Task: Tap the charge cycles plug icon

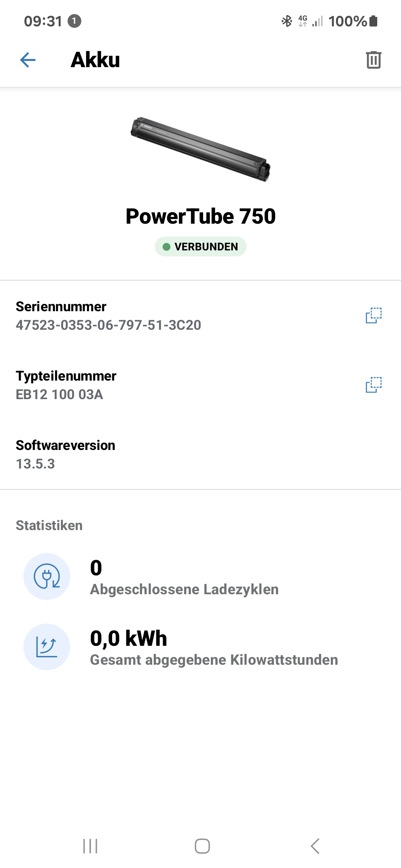Action: pyautogui.click(x=47, y=576)
